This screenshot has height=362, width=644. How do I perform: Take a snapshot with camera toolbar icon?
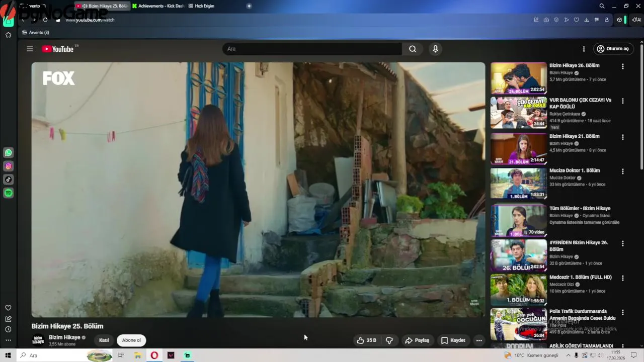click(x=546, y=20)
